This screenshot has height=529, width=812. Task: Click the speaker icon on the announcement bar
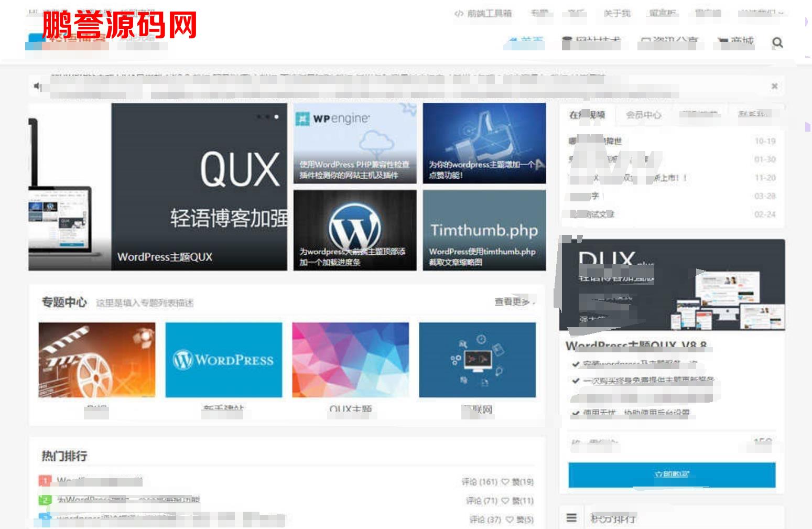pyautogui.click(x=38, y=86)
